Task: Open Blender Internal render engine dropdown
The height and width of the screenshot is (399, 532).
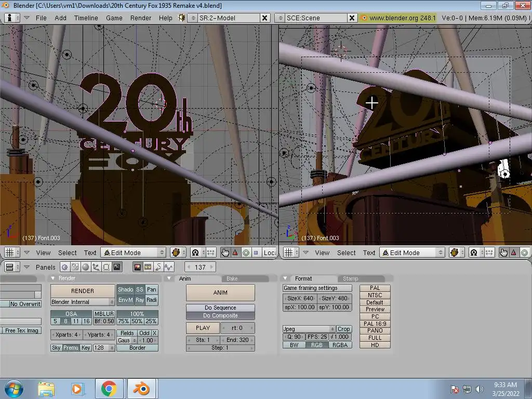Action: 83,302
